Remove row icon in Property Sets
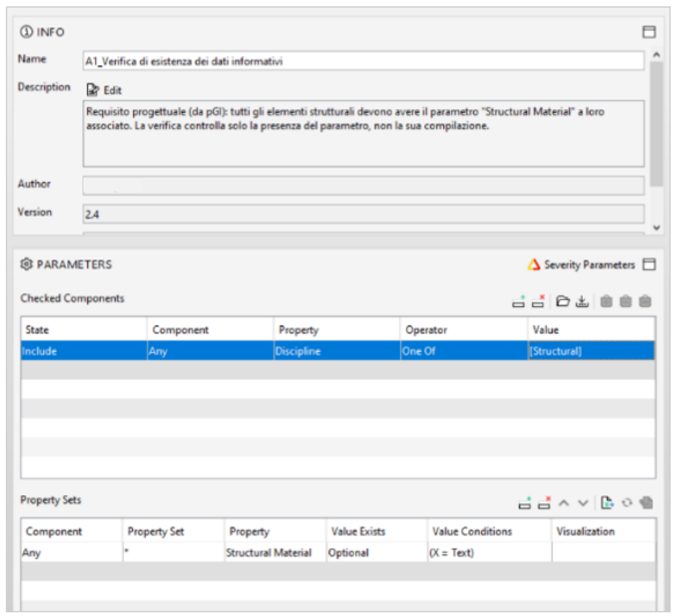 click(x=544, y=503)
